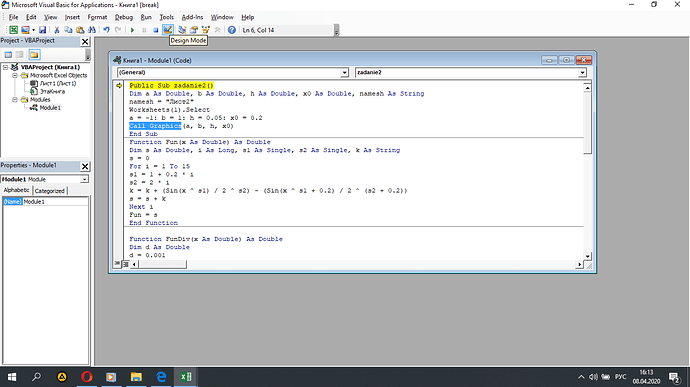The image size is (690, 387).
Task: Switch to View Object in Project panel
Action: click(20, 55)
